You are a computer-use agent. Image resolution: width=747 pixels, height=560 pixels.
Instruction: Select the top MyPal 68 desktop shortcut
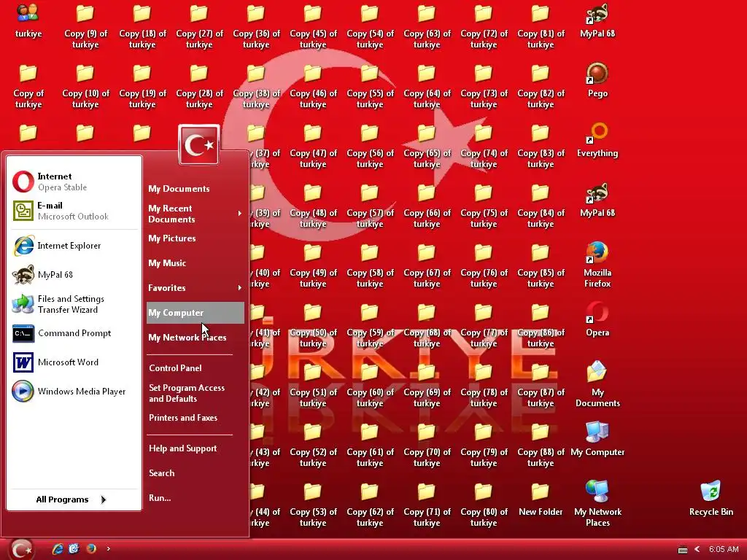(x=597, y=20)
